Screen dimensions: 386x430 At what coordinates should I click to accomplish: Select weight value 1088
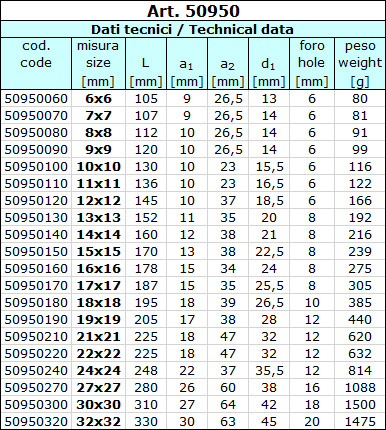[360, 388]
